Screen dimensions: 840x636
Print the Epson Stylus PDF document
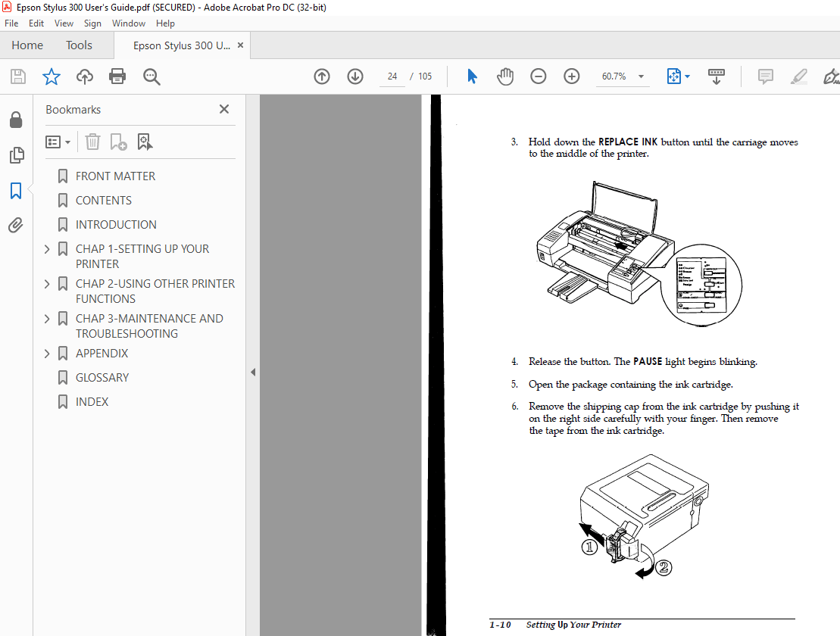pyautogui.click(x=118, y=76)
